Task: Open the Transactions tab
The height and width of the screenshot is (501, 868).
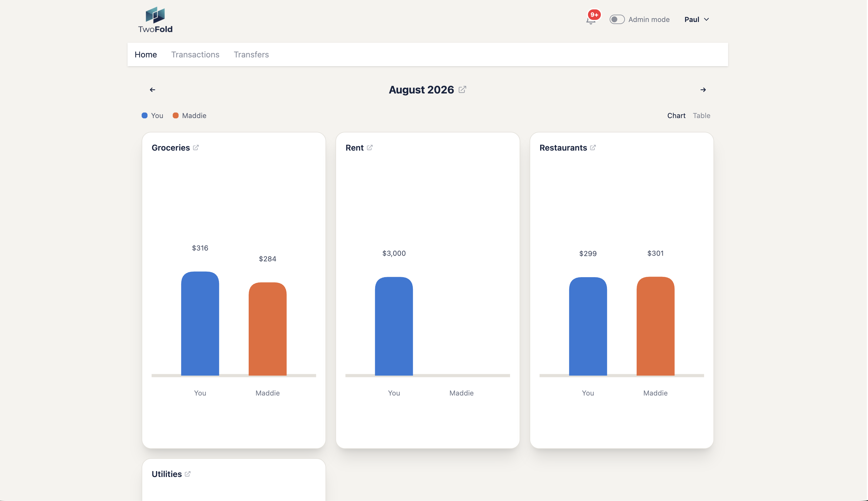Action: 195,54
